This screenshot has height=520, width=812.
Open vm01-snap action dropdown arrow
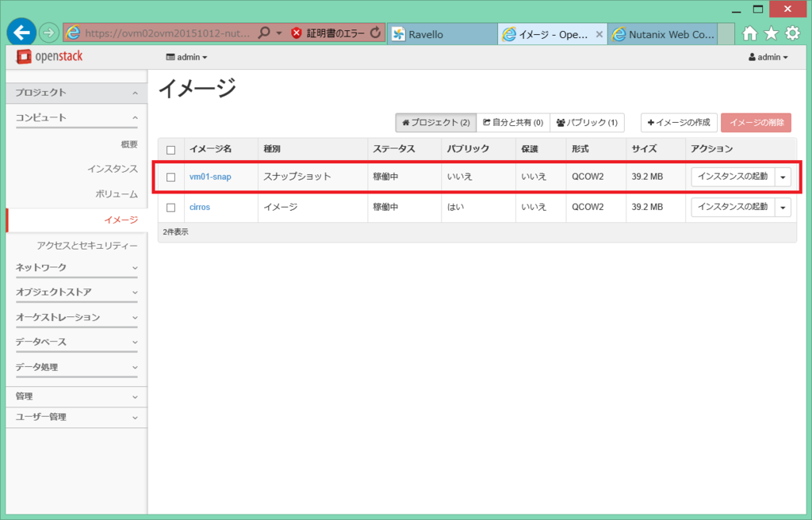click(x=783, y=177)
